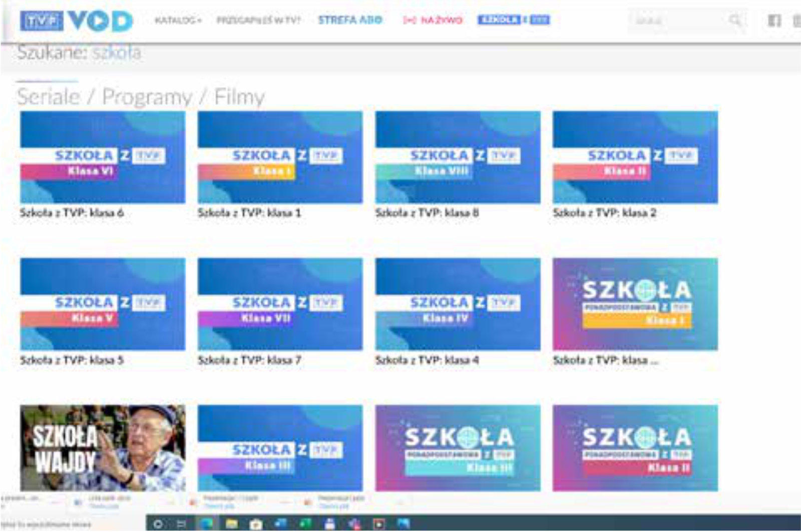This screenshot has width=801, height=532.
Task: Open the Facebook icon in header
Action: 774,21
